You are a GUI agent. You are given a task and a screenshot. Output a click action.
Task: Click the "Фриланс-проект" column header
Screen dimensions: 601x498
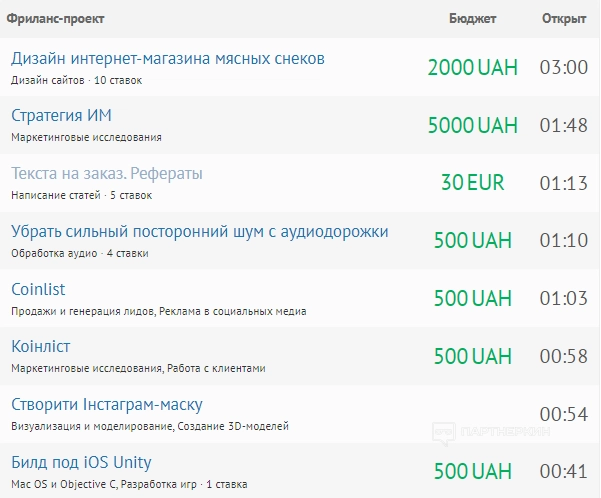(55, 19)
